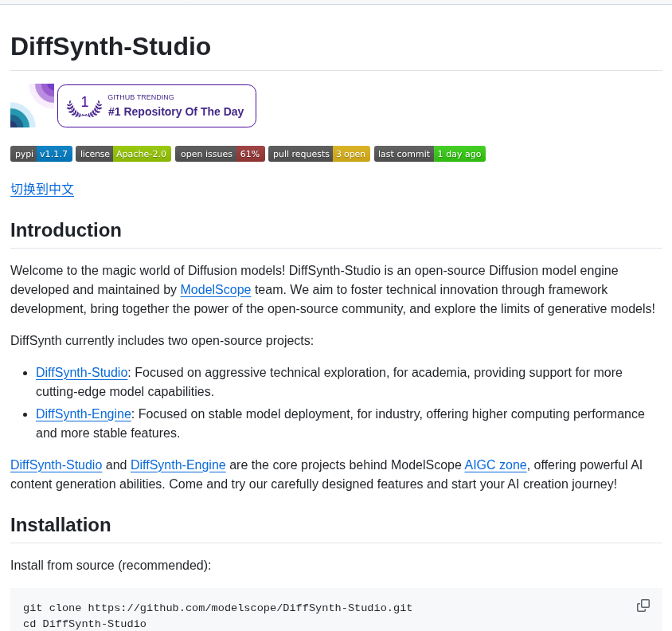Screen dimensions: 672x631
Task: Click the 'cd DiffSynth-Studio' code line
Action: pos(85,624)
